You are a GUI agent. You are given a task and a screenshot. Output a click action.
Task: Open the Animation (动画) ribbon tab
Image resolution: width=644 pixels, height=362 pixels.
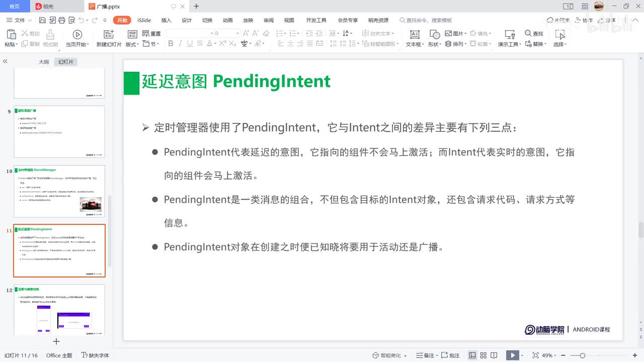[228, 20]
